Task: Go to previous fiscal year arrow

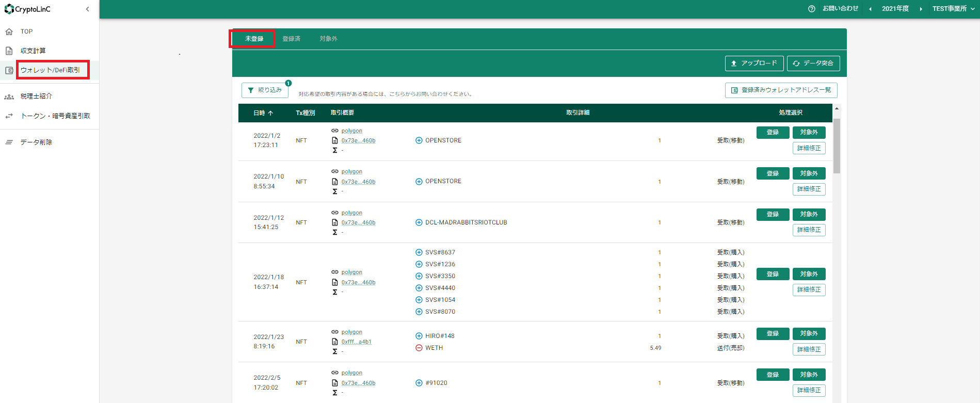Action: coord(871,9)
